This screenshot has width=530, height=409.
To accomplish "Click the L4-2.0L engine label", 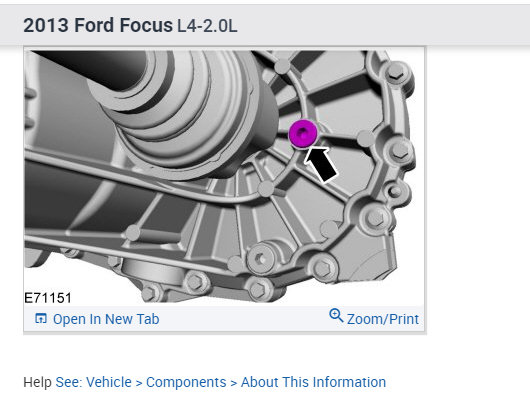I will click(x=207, y=26).
